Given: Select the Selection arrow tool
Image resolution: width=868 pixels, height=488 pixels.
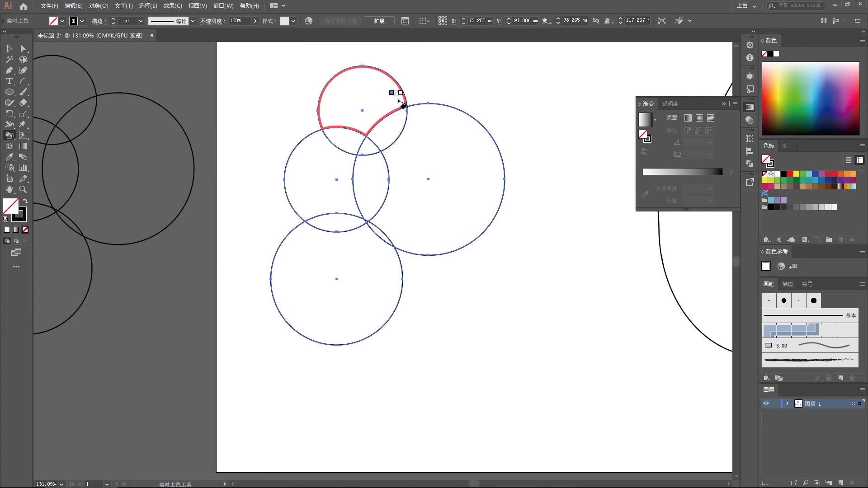Looking at the screenshot, I should 9,48.
